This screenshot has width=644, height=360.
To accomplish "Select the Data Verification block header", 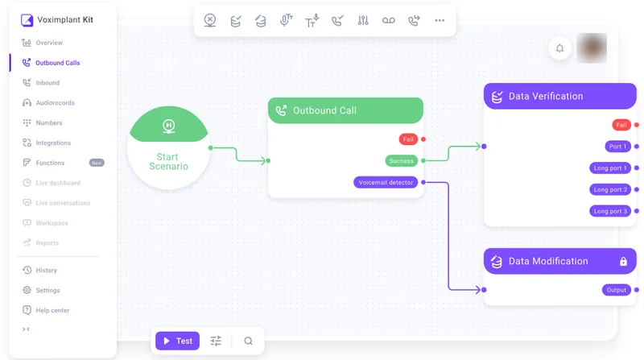I will [x=559, y=96].
